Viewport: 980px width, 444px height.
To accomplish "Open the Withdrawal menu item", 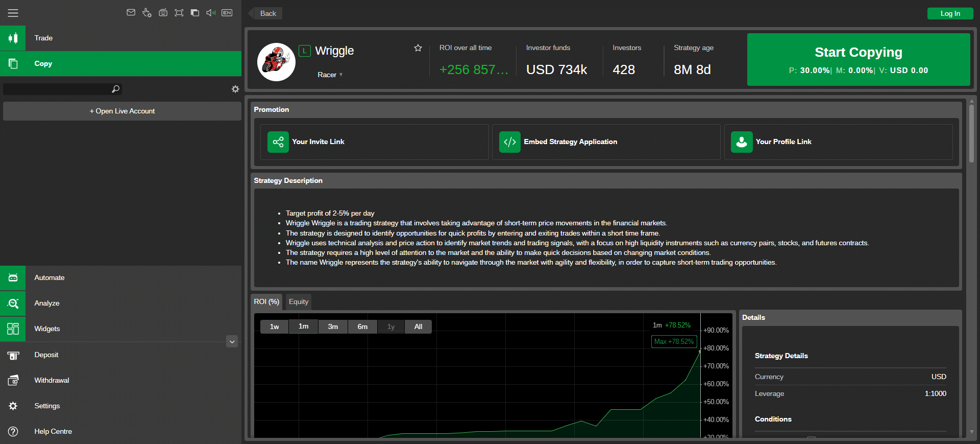I will tap(52, 380).
